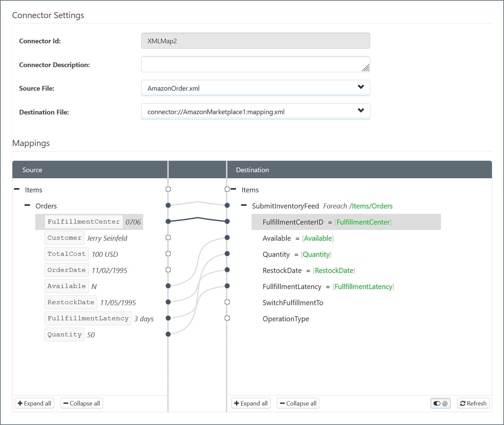Click the destination connector dot for SwitchFulfillmentTo
Screen dimensions: 504x425
(227, 302)
